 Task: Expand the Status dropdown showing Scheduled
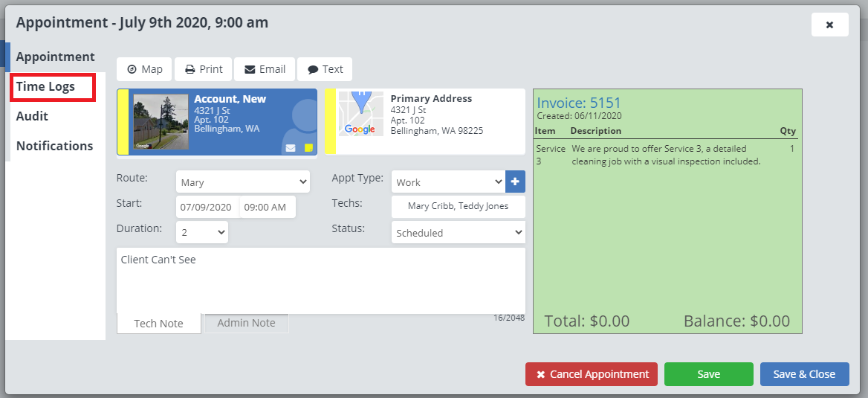(x=458, y=232)
